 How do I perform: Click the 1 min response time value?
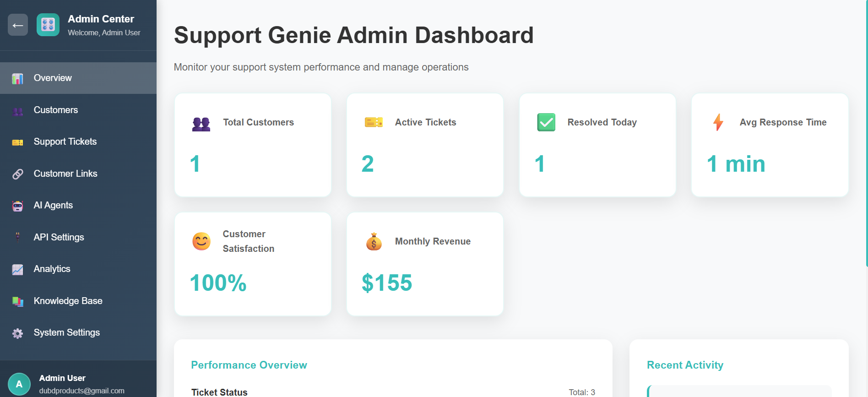point(736,164)
